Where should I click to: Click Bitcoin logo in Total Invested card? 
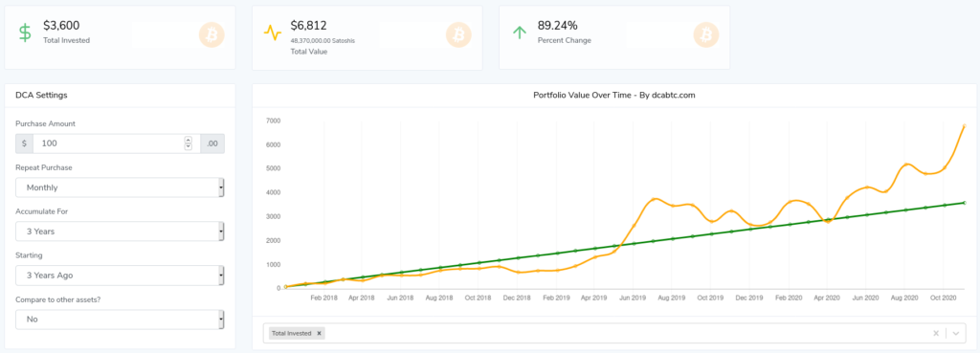click(x=212, y=34)
